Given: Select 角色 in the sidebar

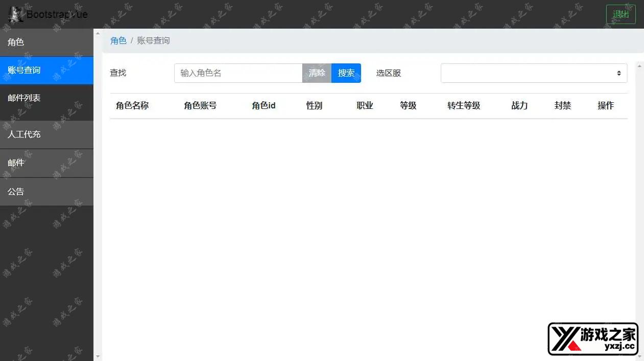Looking at the screenshot, I should [x=46, y=42].
